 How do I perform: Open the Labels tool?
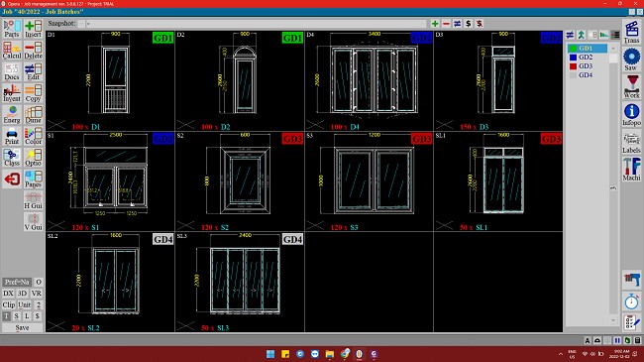[x=631, y=142]
